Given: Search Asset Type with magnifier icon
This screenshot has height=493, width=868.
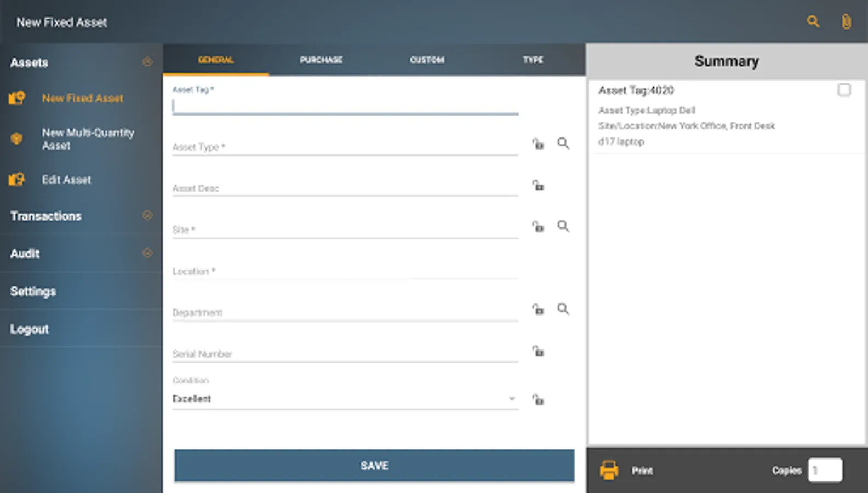Looking at the screenshot, I should tap(563, 144).
